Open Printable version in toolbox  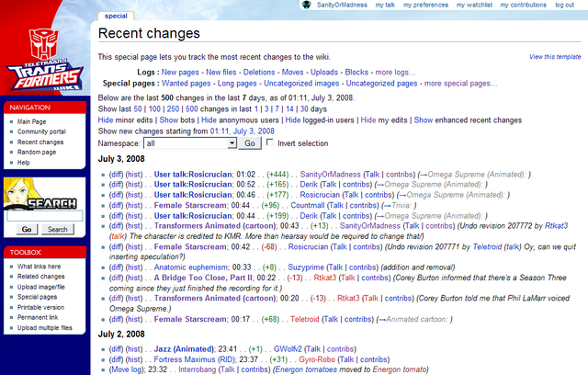(x=40, y=308)
